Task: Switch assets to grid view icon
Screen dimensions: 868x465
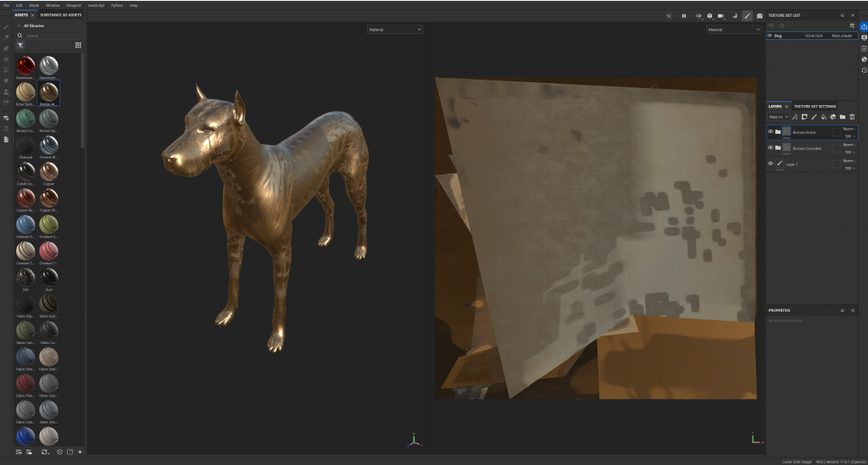Action: [78, 45]
